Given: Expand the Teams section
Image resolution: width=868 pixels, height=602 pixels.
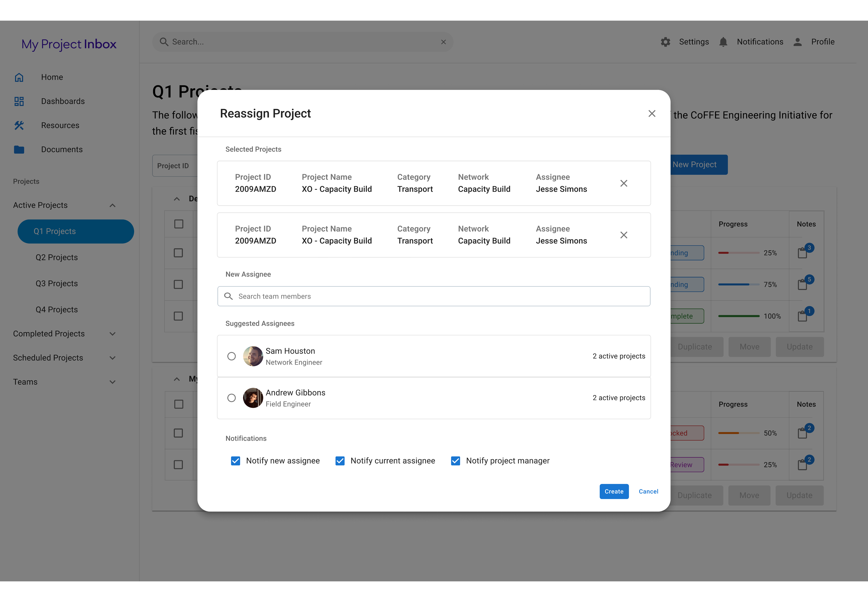Looking at the screenshot, I should [x=112, y=382].
